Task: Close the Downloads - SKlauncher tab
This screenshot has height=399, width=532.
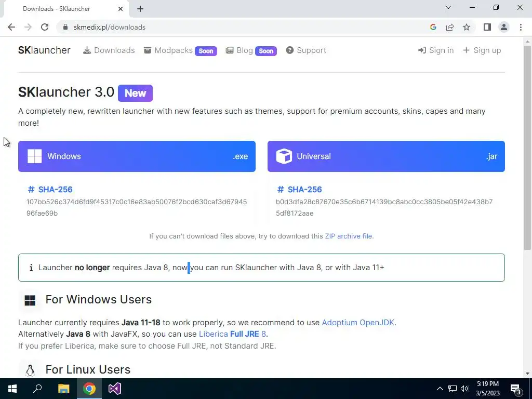Action: 121,9
